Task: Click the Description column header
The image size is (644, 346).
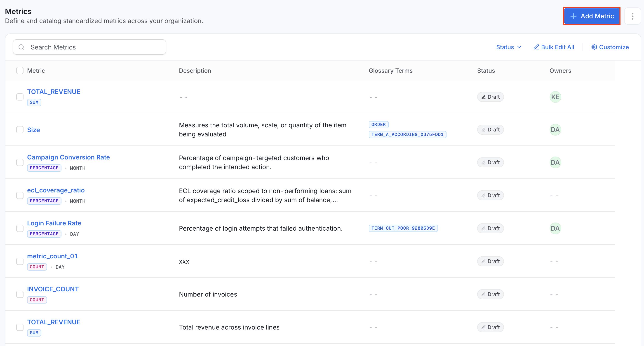Action: coord(195,71)
